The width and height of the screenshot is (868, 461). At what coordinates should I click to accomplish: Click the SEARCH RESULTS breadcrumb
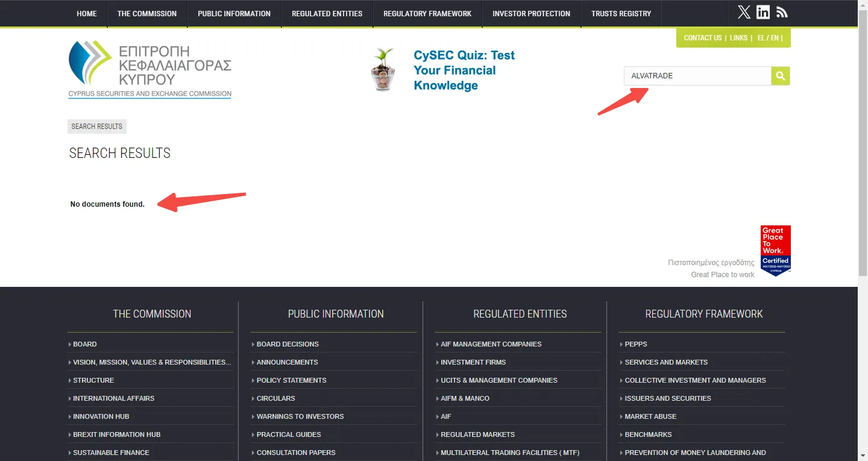point(97,127)
